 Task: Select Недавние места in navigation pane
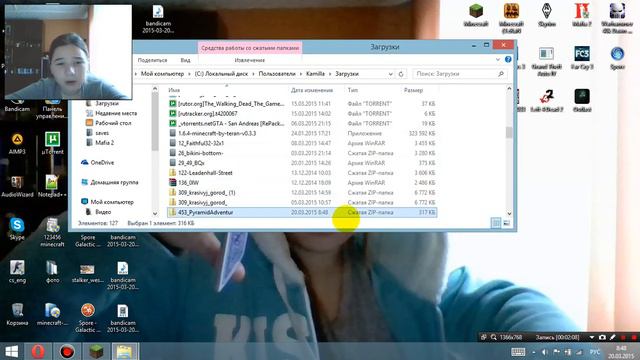tap(111, 113)
